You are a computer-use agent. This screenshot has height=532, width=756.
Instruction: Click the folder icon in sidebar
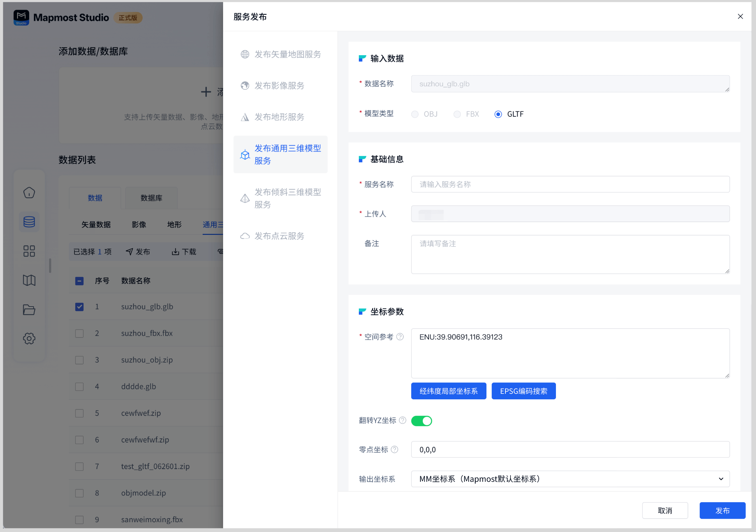coord(29,309)
